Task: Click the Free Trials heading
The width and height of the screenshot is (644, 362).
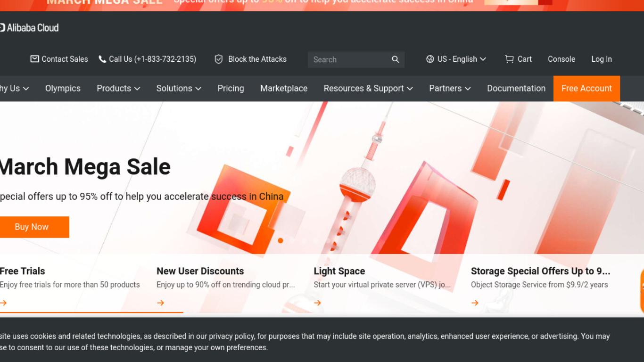Action: point(22,271)
